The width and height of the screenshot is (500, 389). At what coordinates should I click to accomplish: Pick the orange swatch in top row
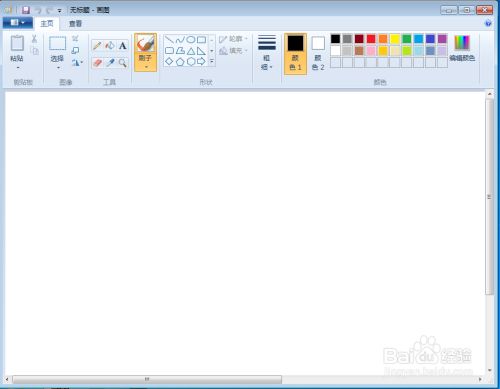pos(383,39)
